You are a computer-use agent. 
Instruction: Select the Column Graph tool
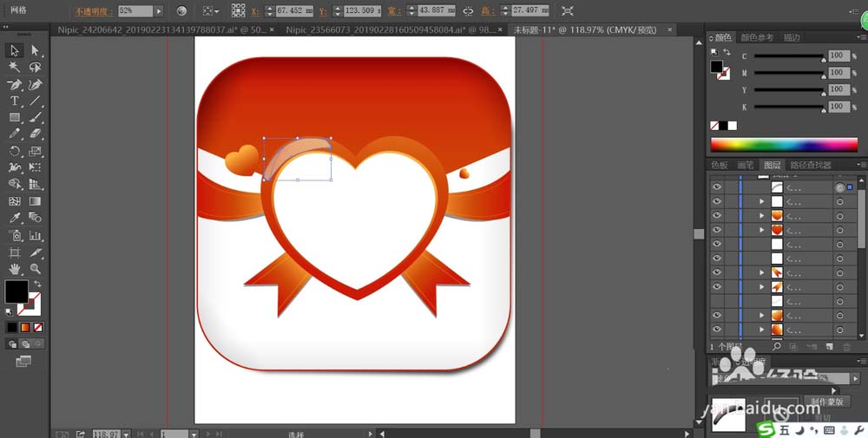click(36, 236)
